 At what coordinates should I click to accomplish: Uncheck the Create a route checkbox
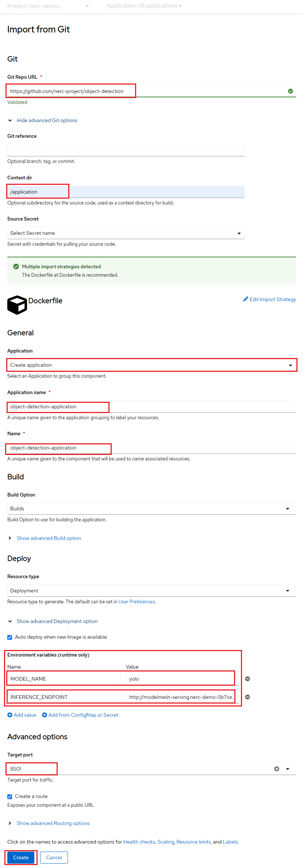[x=10, y=797]
